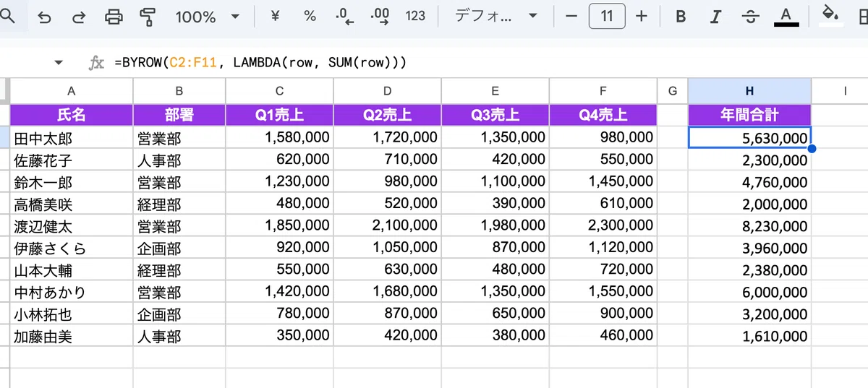Click the BYROW formula in formula bar
The height and width of the screenshot is (388, 868).
click(260, 63)
